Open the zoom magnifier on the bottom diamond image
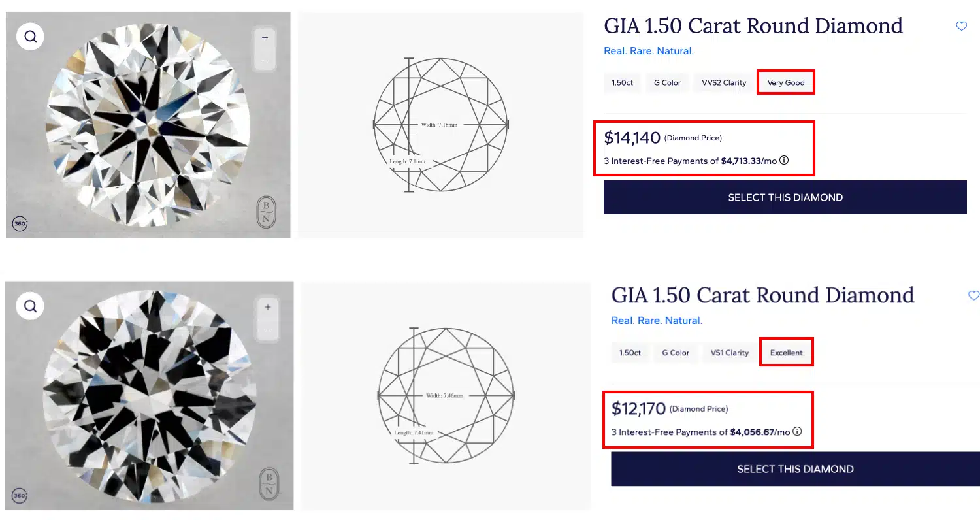Viewport: 980px width, 520px height. pos(29,305)
